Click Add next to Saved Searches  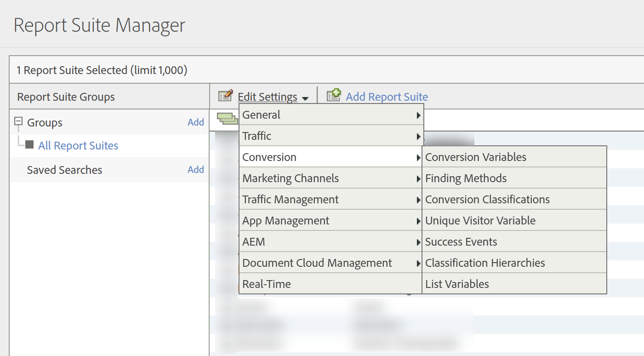(x=196, y=169)
